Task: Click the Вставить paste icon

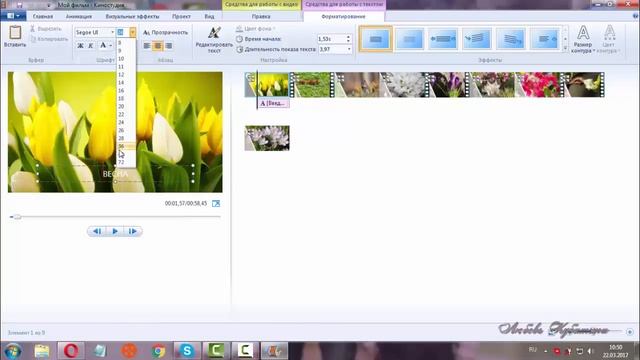Action: pos(15,33)
